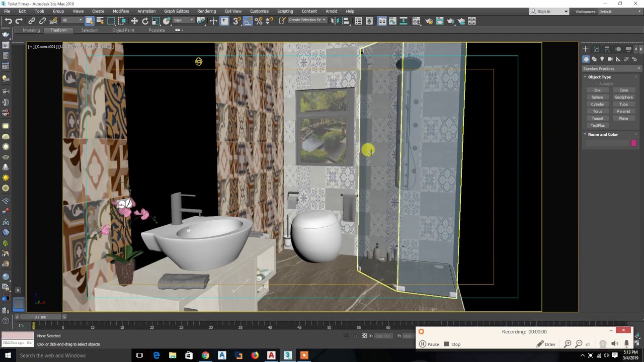This screenshot has width=644, height=362.
Task: Open the Modify tab in command panel
Action: [x=596, y=49]
